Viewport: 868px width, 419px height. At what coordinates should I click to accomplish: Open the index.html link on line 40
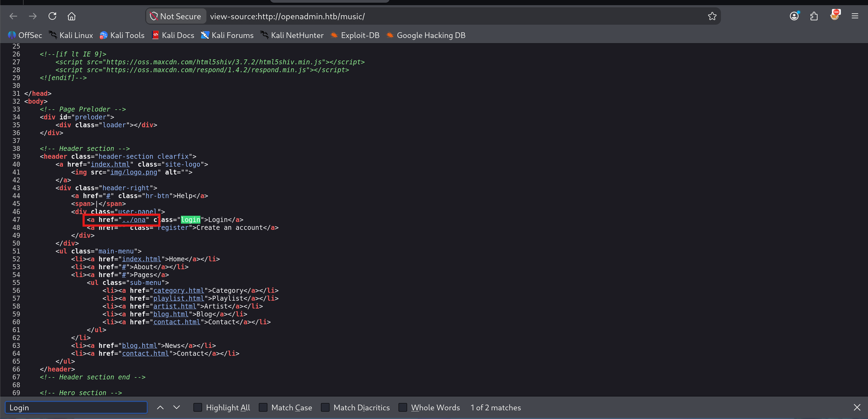pyautogui.click(x=110, y=165)
